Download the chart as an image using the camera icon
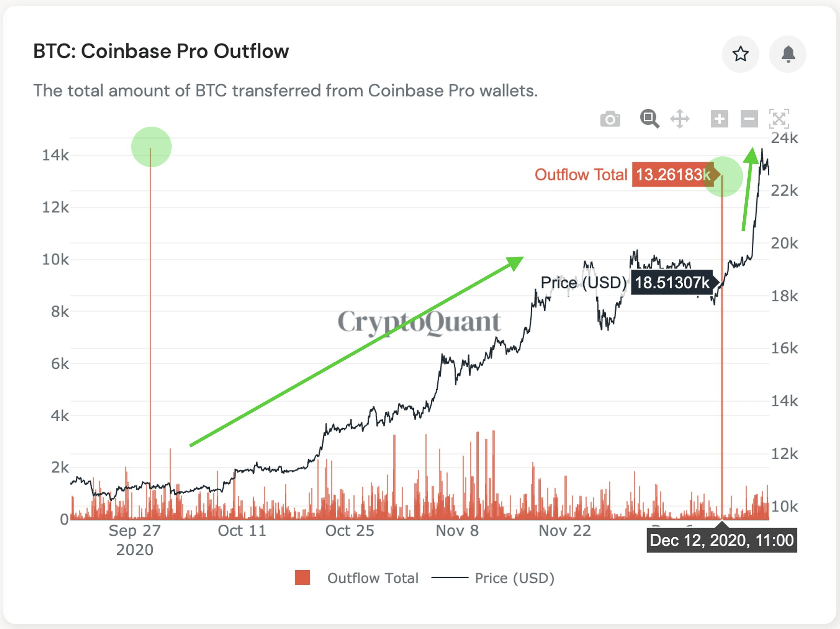840x629 pixels. point(610,119)
